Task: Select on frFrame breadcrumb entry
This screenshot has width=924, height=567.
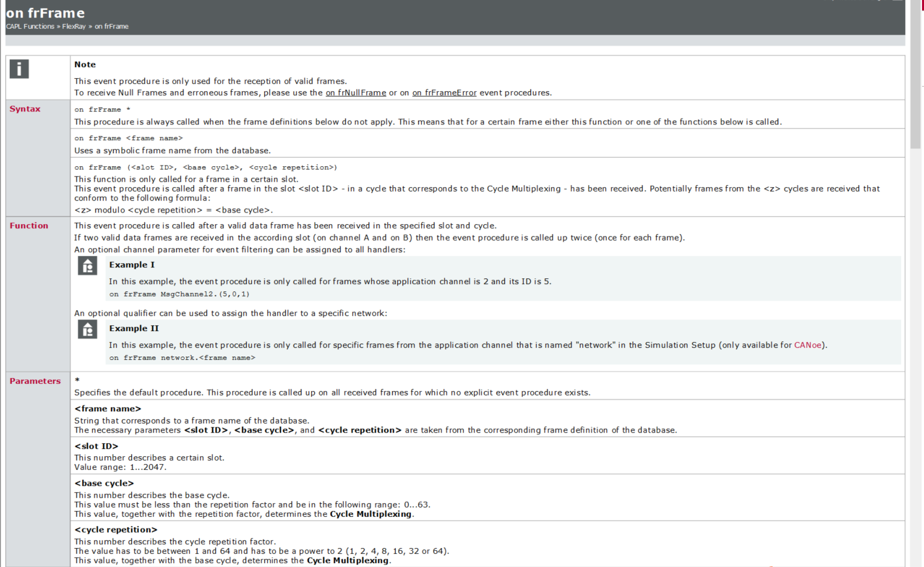Action: click(112, 27)
